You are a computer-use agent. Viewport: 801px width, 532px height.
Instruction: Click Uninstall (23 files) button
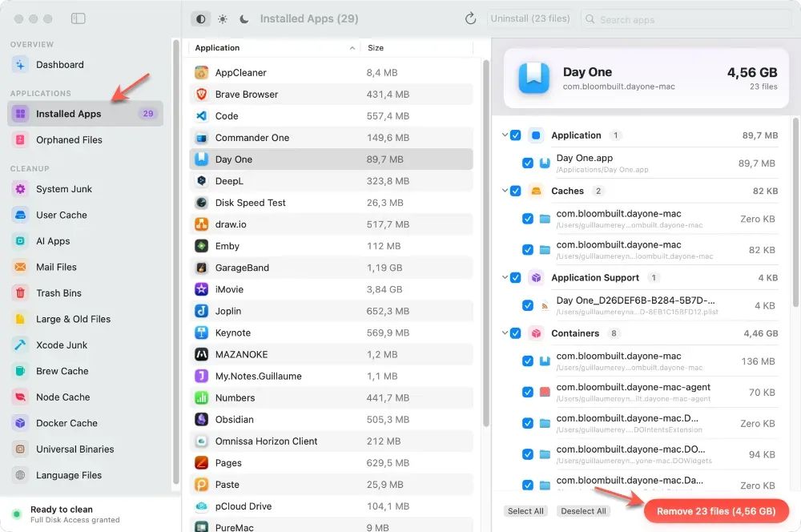tap(529, 19)
